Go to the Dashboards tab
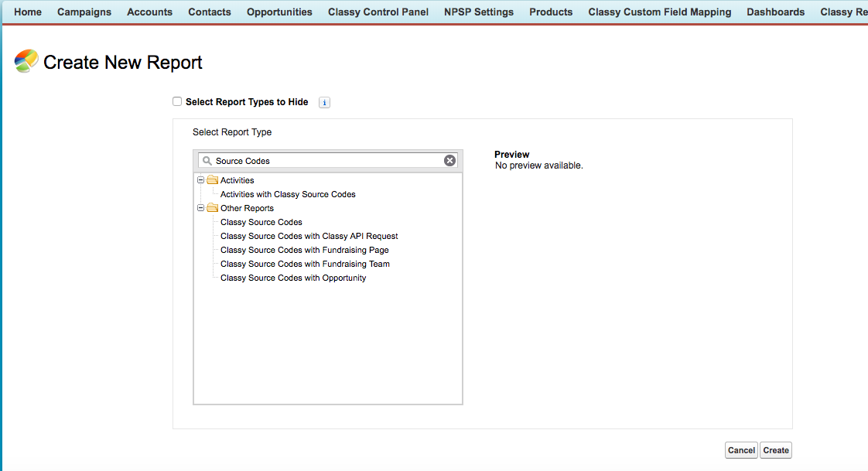 coord(776,12)
